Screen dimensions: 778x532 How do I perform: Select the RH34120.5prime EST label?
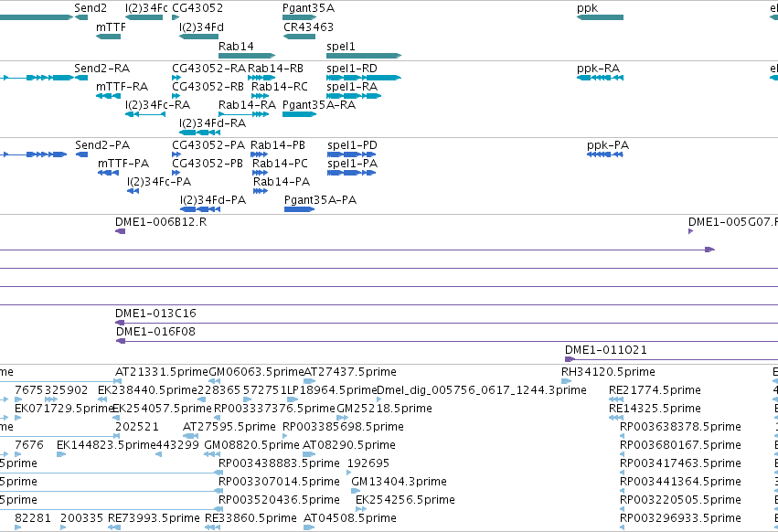[x=608, y=372]
